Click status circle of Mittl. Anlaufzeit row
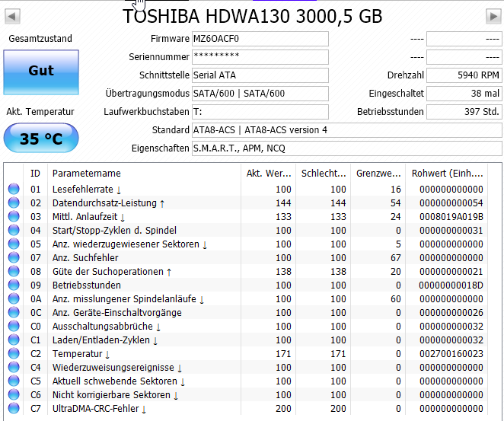The width and height of the screenshot is (504, 421). 14,216
